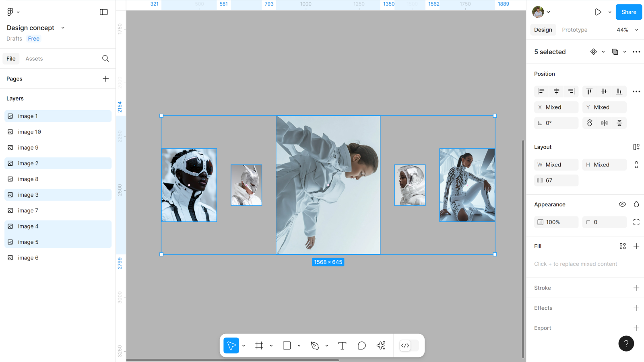Open the Rectangle shape tools dropdown arrow
Image resolution: width=644 pixels, height=362 pixels.
click(299, 346)
